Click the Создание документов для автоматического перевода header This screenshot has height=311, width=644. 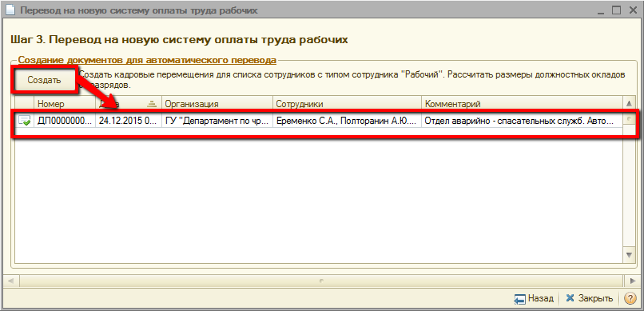pos(147,61)
